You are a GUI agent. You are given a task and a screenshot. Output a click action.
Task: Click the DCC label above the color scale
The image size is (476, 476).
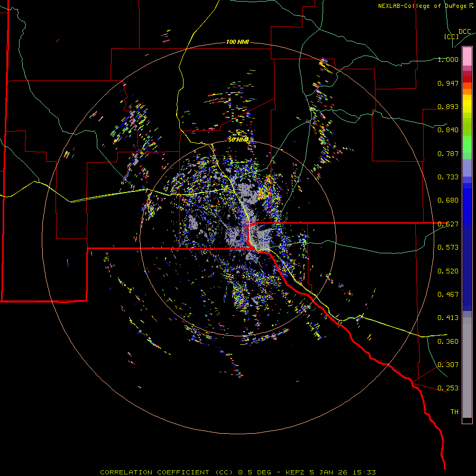click(x=464, y=32)
